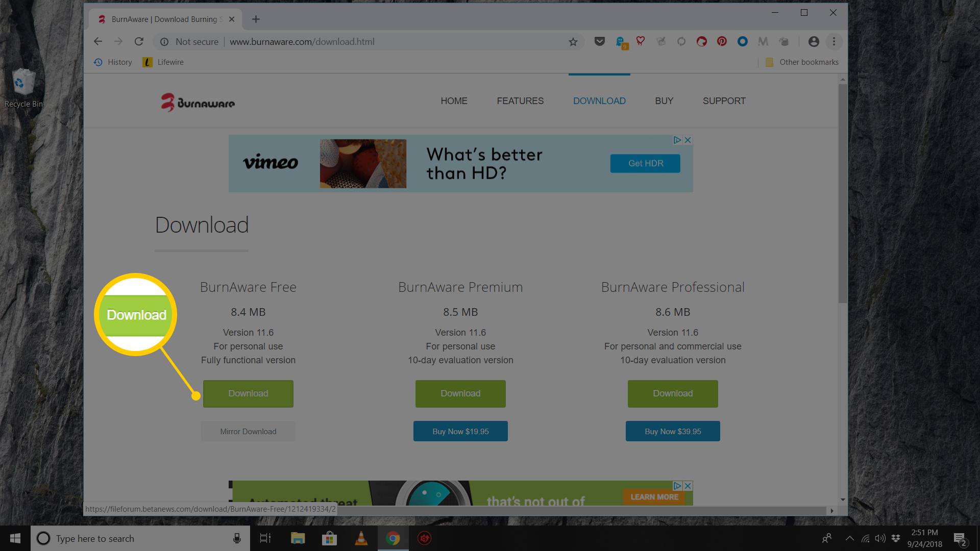The height and width of the screenshot is (551, 980).
Task: Click the Pocket extension icon
Action: [600, 42]
